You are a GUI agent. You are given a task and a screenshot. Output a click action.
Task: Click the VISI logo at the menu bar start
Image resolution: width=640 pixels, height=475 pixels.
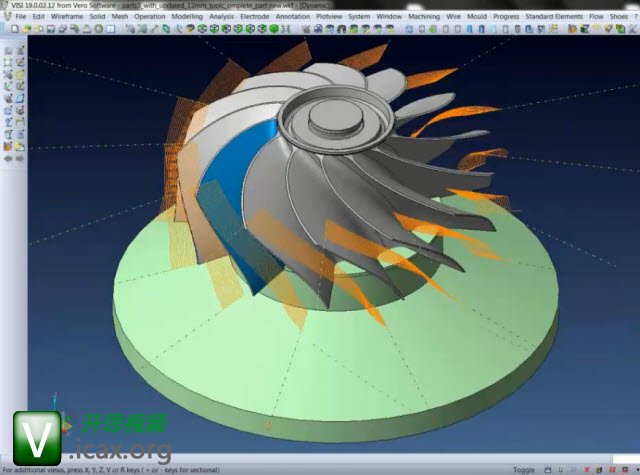click(x=5, y=17)
